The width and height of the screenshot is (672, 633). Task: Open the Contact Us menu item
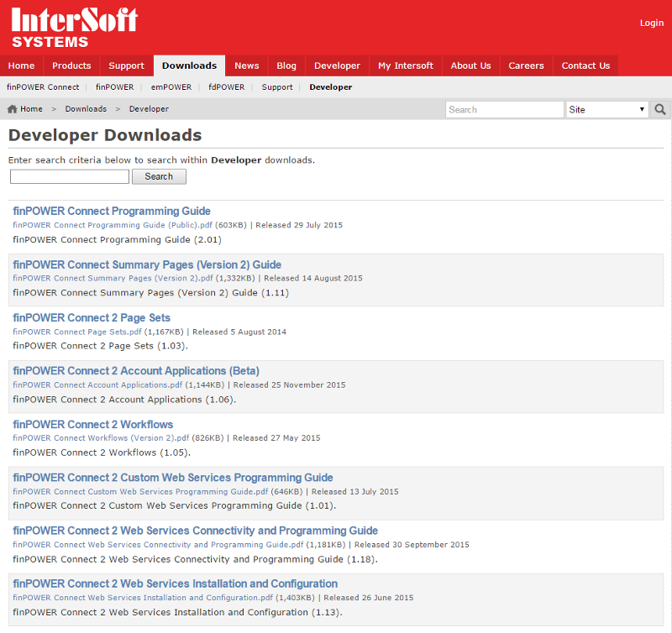pyautogui.click(x=585, y=66)
